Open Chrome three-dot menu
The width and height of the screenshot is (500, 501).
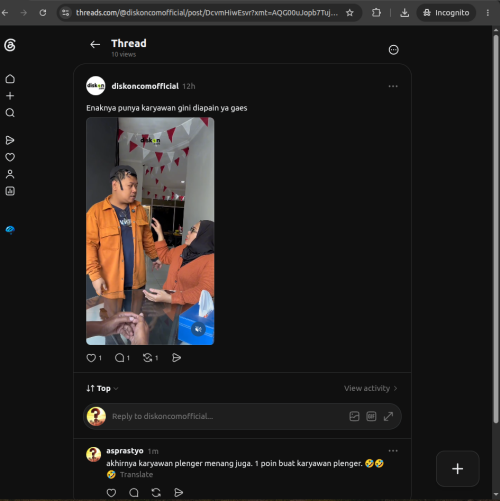coord(488,13)
